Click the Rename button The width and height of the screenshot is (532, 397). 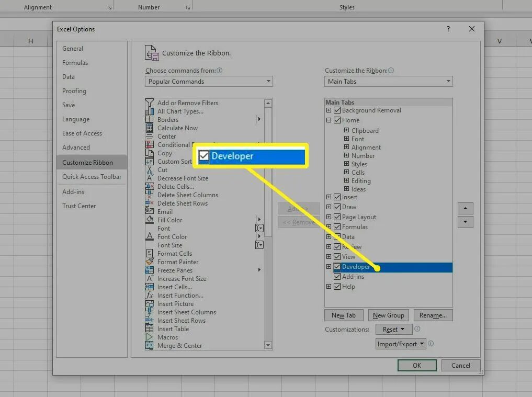(x=433, y=315)
